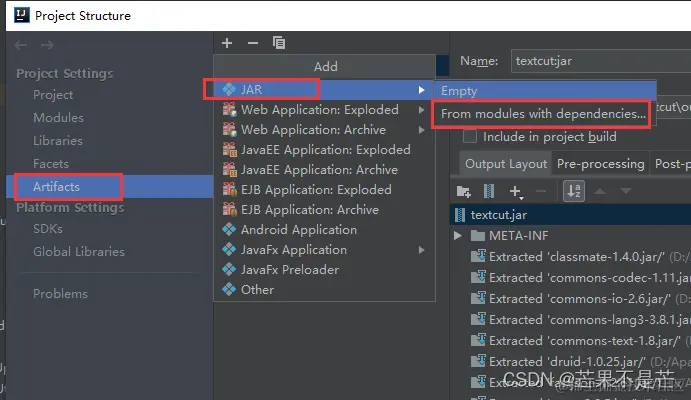Click Create Archive icon in Output Layout
The width and height of the screenshot is (691, 400).
click(489, 191)
